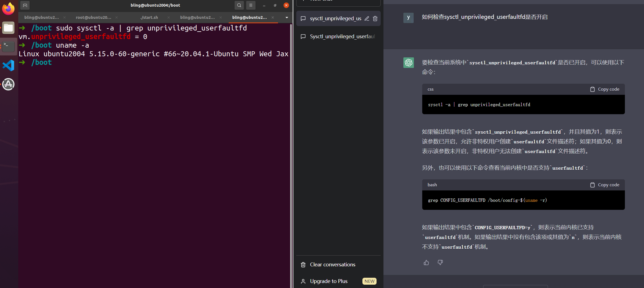Open VS Code from the dock
Image resolution: width=644 pixels, height=288 pixels.
[x=8, y=65]
